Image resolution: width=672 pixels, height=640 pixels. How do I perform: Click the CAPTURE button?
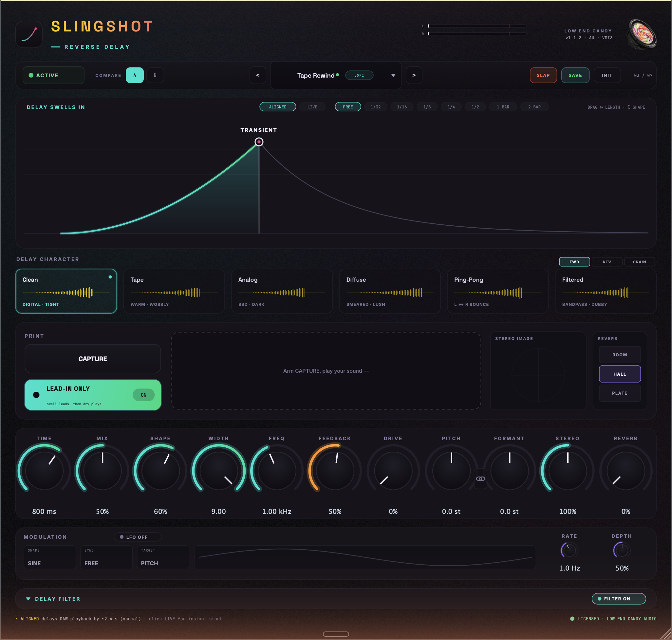pyautogui.click(x=93, y=359)
